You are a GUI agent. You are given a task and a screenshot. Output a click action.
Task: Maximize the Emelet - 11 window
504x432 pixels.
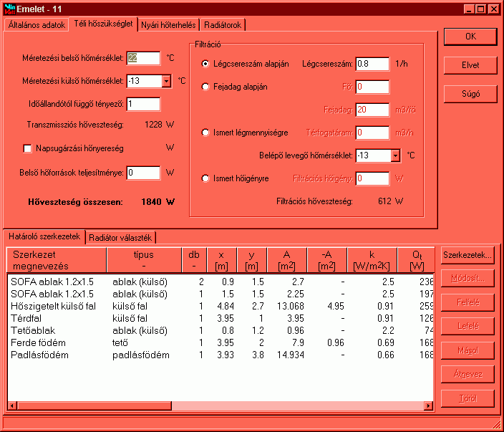tap(481, 9)
